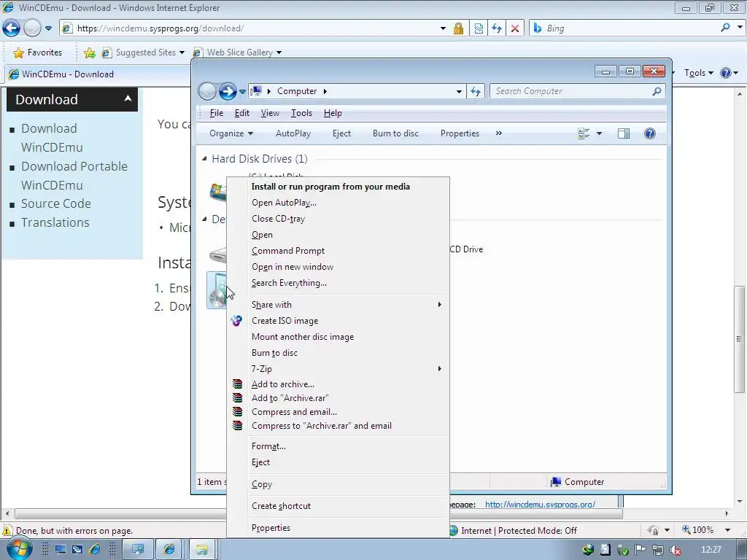Show more Explorer toolbar commands chevron
Image resolution: width=747 pixels, height=560 pixels.
click(499, 133)
